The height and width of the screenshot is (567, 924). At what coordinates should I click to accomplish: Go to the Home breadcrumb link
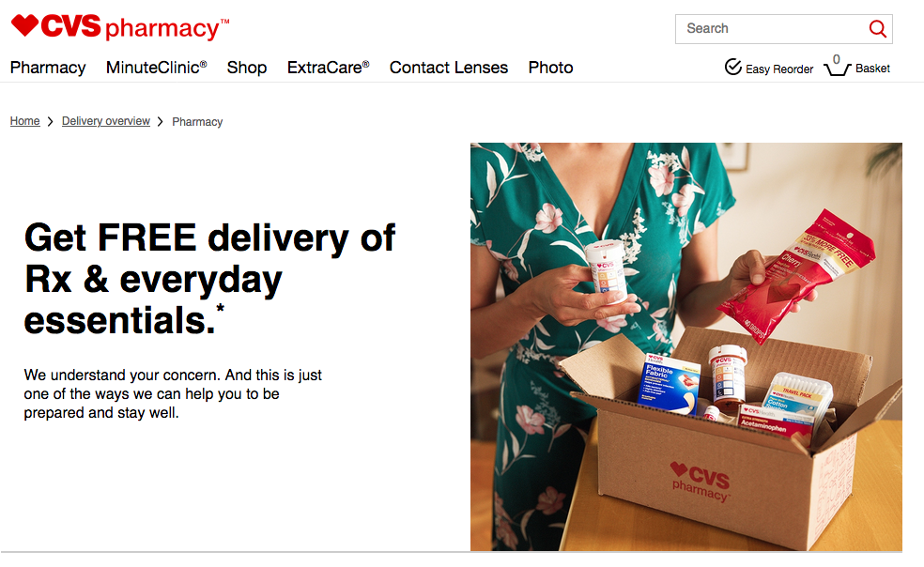click(24, 121)
